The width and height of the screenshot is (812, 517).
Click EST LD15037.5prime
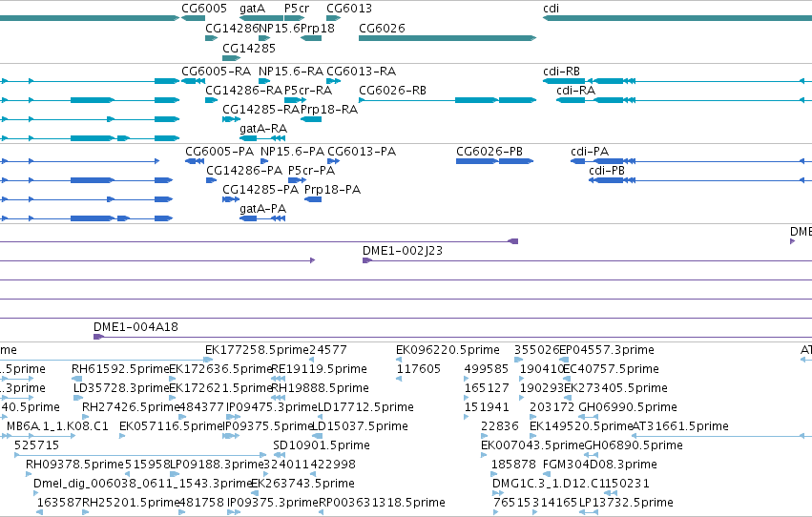[361, 426]
